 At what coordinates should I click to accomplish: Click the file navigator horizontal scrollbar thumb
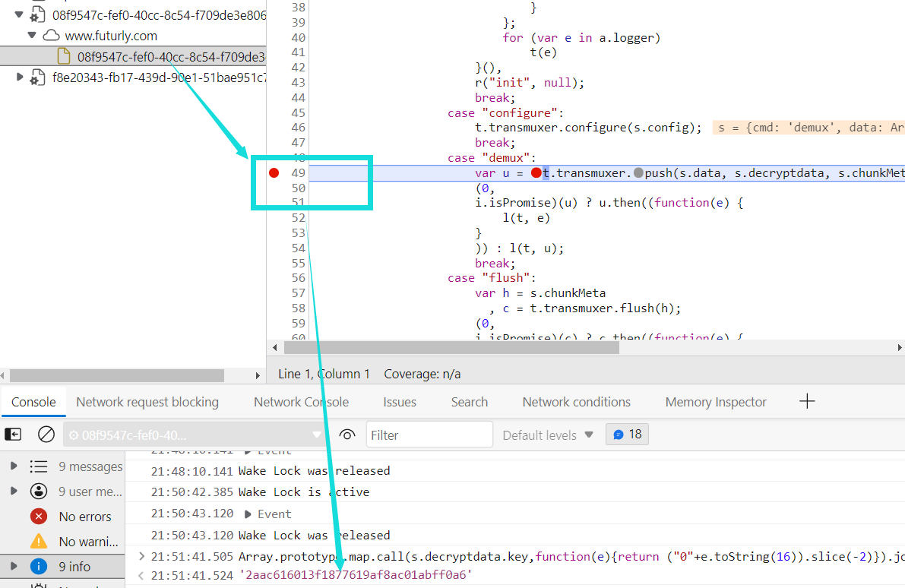click(x=116, y=375)
